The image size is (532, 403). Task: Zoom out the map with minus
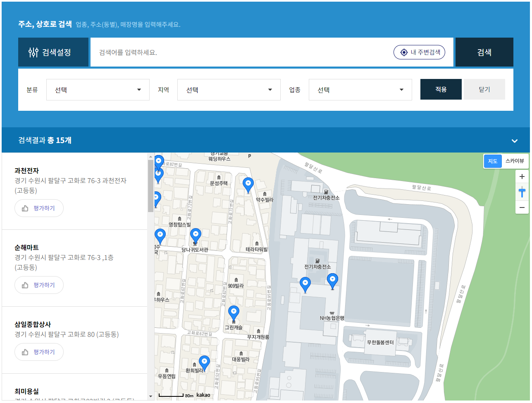click(522, 207)
